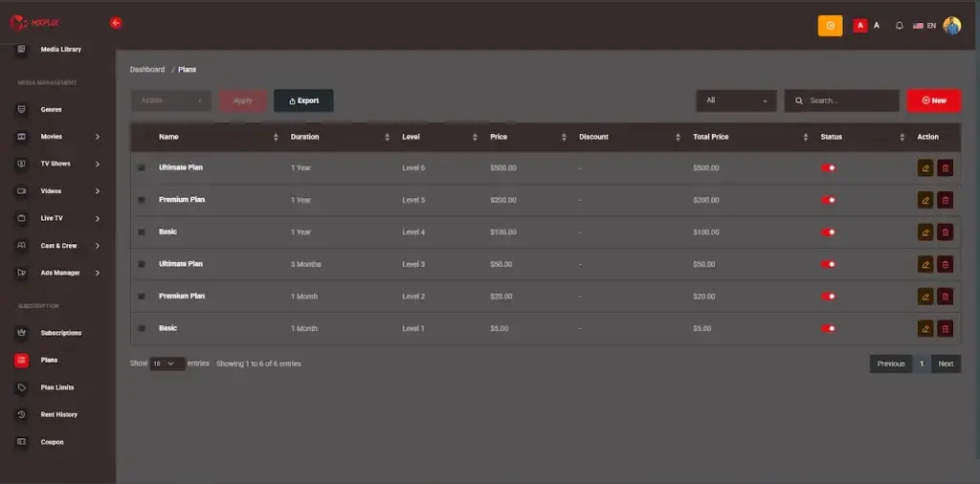
Task: Go to Next page
Action: pyautogui.click(x=946, y=363)
